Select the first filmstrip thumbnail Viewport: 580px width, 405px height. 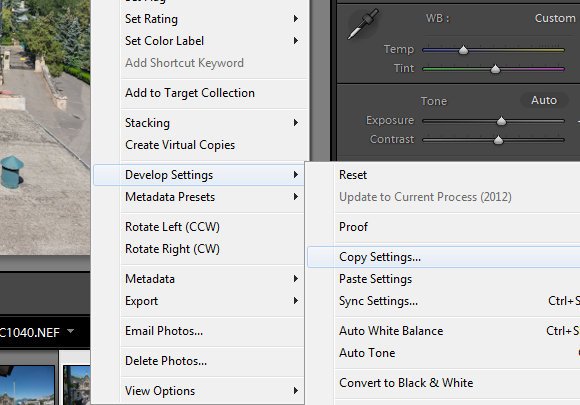[27, 385]
